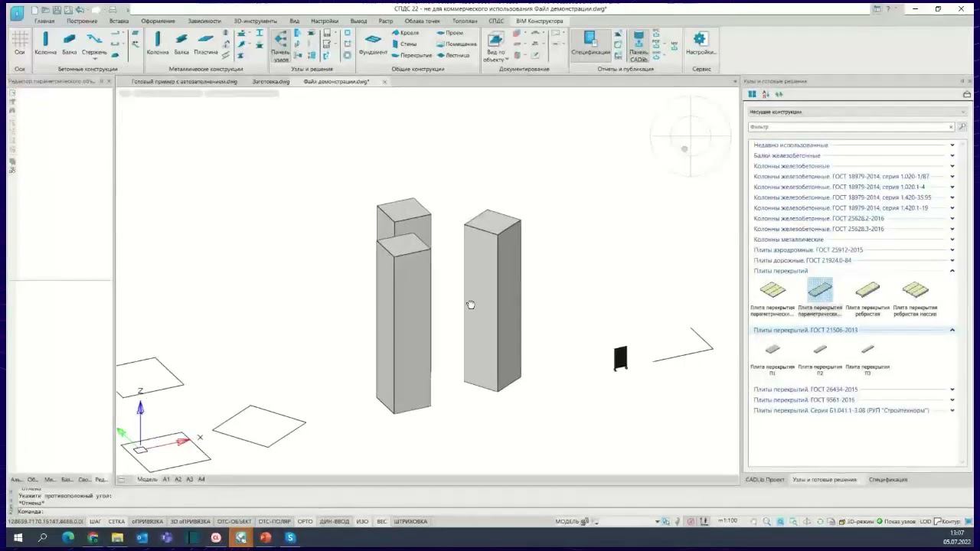
Task: Click the Модель layout tab
Action: coord(147,480)
